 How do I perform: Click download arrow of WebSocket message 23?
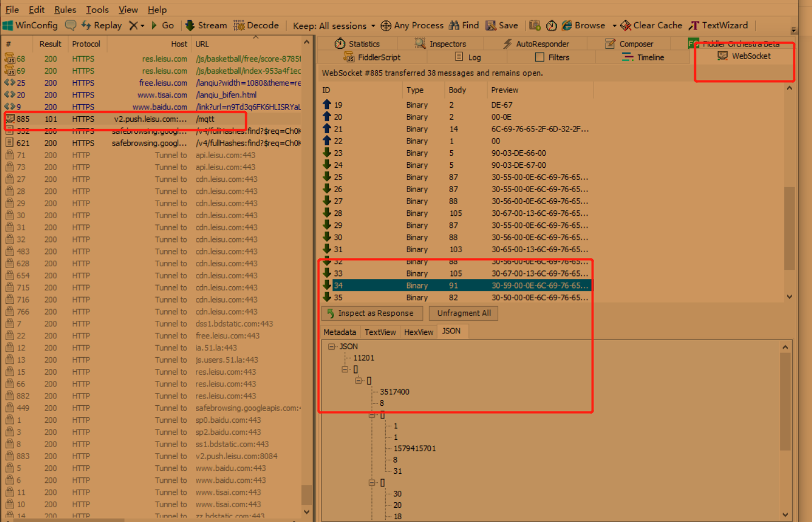(327, 152)
